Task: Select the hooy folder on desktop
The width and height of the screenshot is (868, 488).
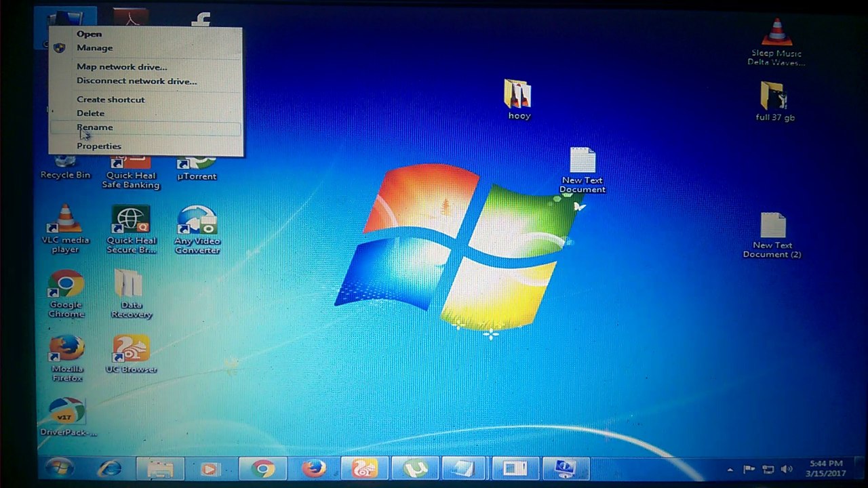Action: pos(519,100)
